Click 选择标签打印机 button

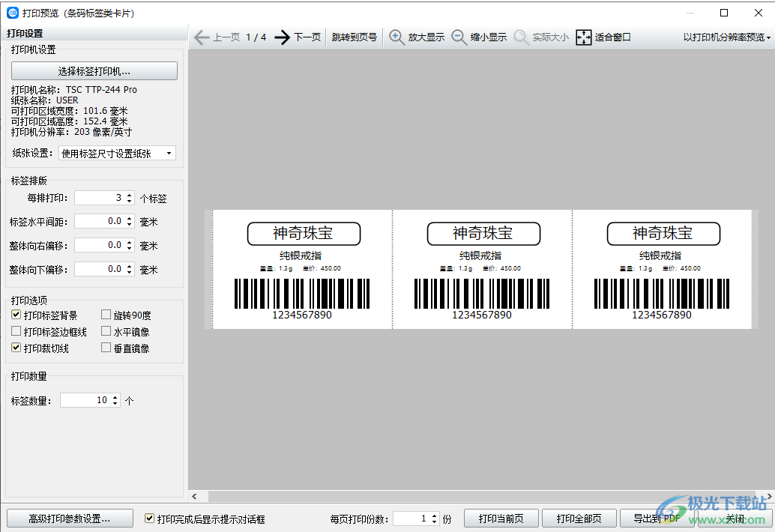click(x=94, y=71)
